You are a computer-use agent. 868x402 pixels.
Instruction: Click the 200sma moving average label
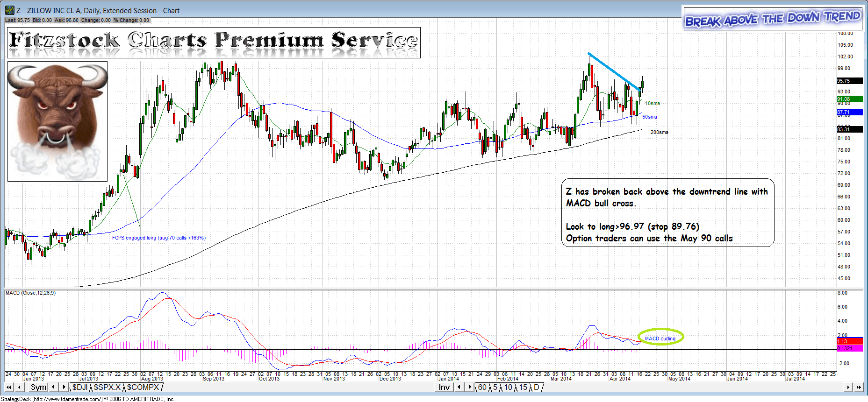tap(660, 132)
